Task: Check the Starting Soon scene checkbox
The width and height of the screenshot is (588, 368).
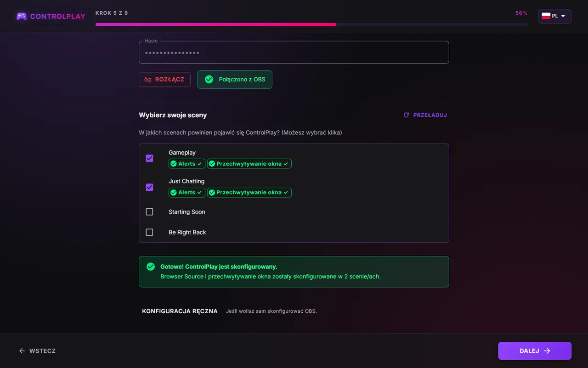Action: click(149, 212)
